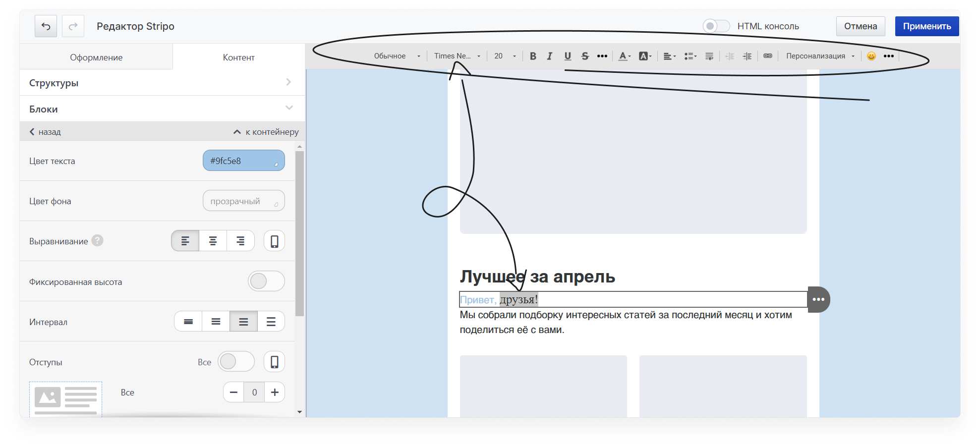Align text right in Выравнивание

tap(240, 241)
